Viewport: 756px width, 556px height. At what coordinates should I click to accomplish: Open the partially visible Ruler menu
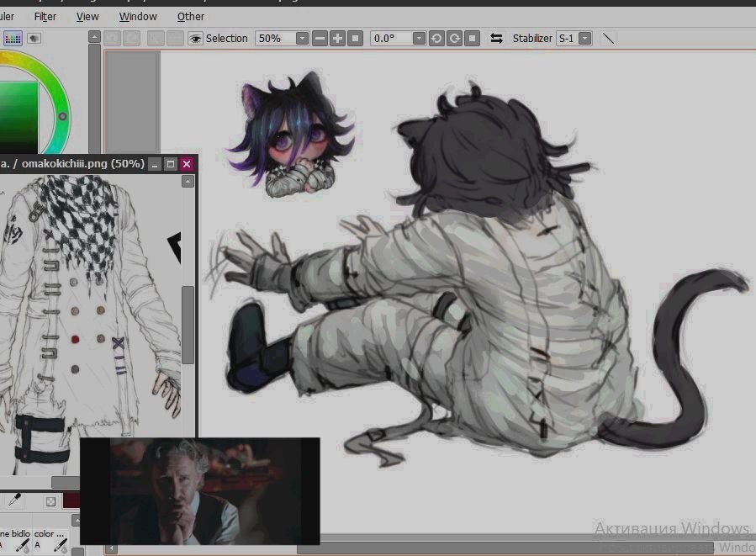pos(7,16)
